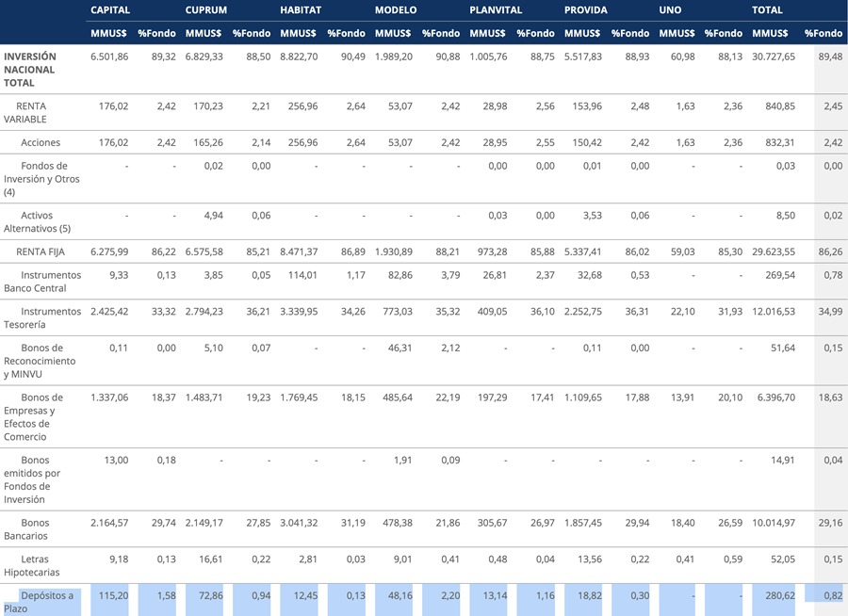848x616 pixels.
Task: Click the UNO column header
Action: (670, 10)
